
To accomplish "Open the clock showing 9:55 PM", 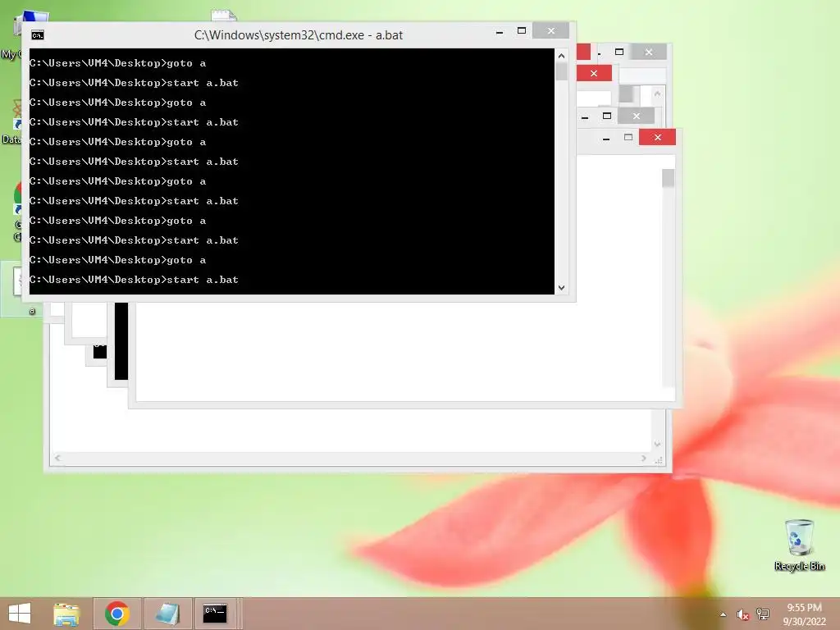I will pos(804,614).
